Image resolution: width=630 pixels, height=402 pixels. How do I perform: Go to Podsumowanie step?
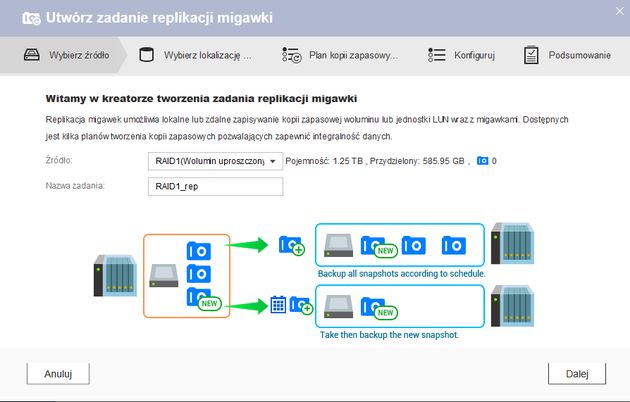click(567, 55)
